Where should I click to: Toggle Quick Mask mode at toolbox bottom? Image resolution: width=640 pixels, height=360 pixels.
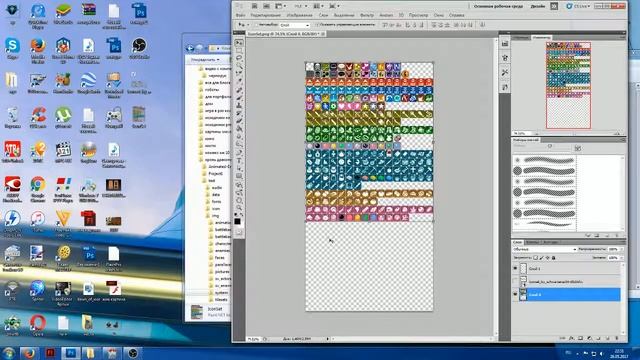point(239,232)
